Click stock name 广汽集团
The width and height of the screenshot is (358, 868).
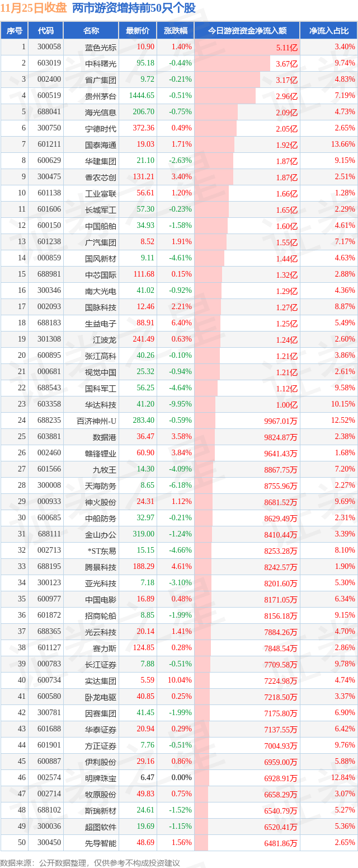pos(101,242)
